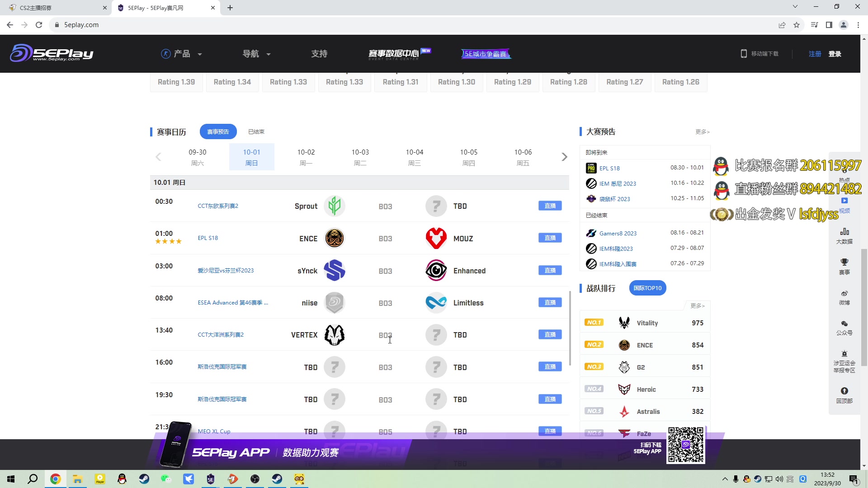
Task: Click the sYnck team logo
Action: (x=335, y=271)
